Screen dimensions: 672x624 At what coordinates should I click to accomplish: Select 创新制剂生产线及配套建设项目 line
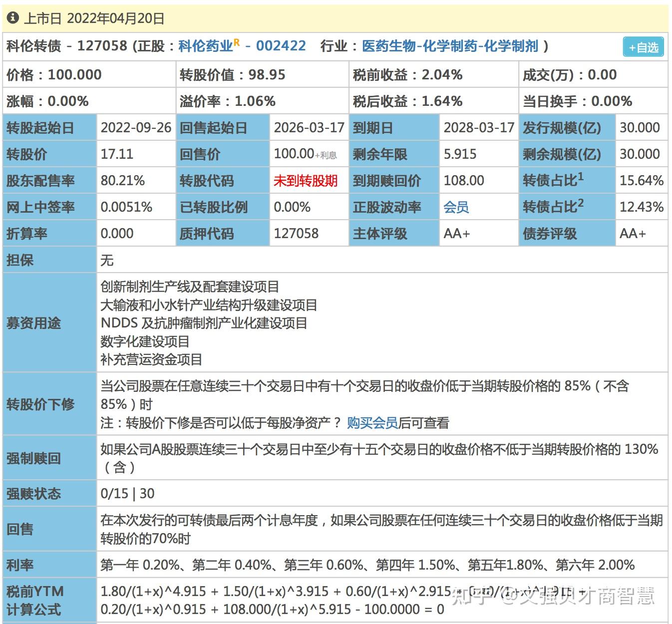pos(190,287)
